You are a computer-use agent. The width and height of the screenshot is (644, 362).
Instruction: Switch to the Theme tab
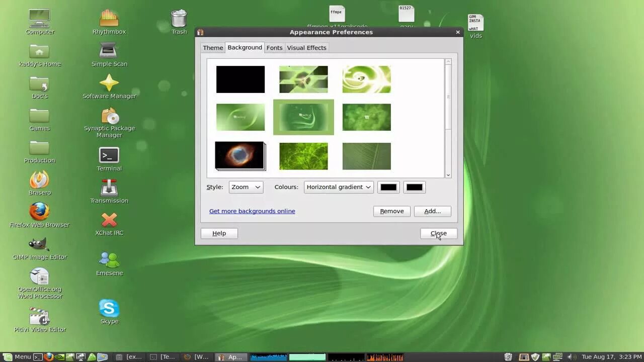point(213,48)
